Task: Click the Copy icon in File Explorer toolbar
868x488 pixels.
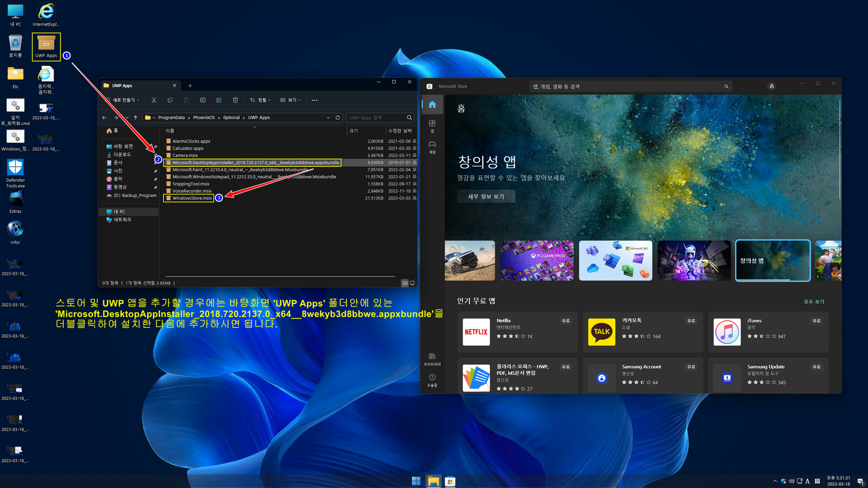Action: [x=170, y=100]
